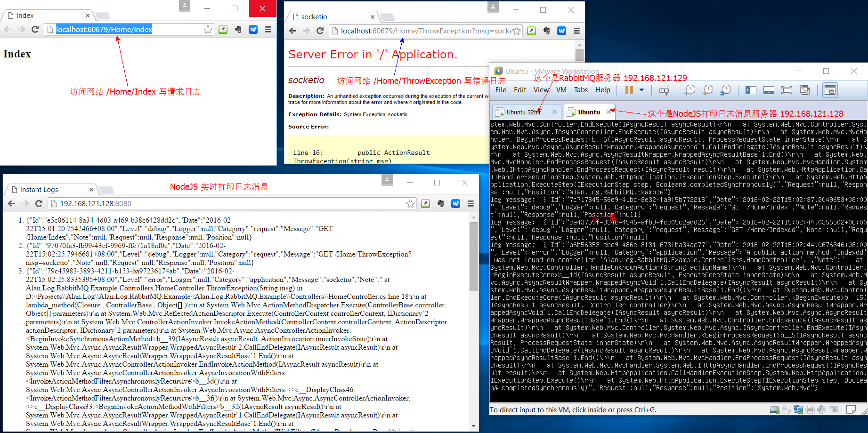Screen dimensions: 868x433
Task: Select the Instant Logs tab
Action: 51,190
